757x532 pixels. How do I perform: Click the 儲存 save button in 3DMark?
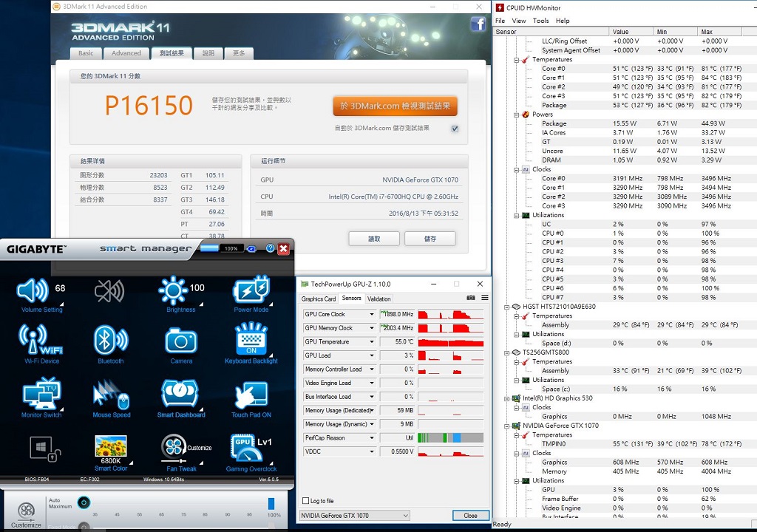point(430,239)
